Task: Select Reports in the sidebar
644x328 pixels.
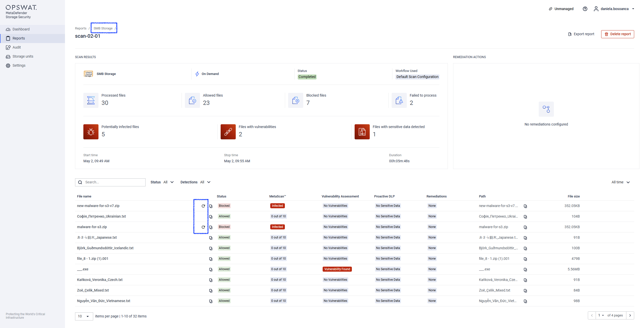Action: point(32,38)
